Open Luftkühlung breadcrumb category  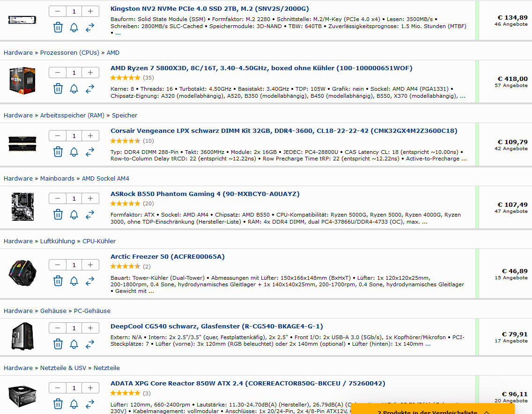[x=57, y=241]
